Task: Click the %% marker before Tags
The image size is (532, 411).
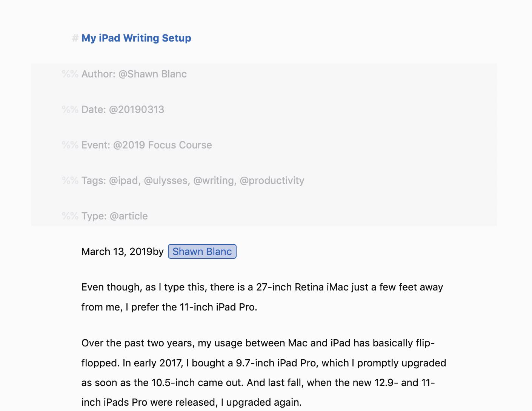Action: pos(70,181)
